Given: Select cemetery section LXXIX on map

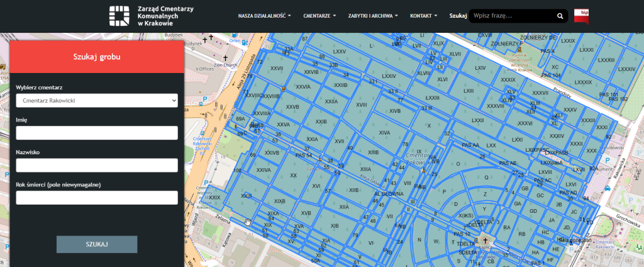Looking at the screenshot, I should (568, 41).
